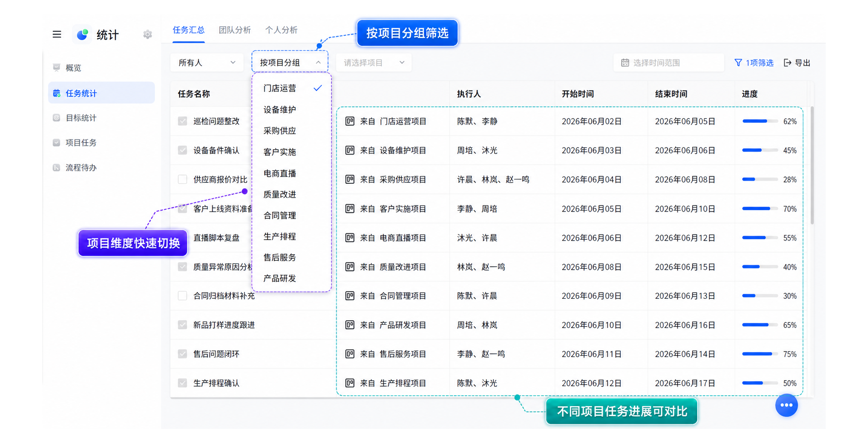Click the 选择时间范围 input field

(x=668, y=63)
